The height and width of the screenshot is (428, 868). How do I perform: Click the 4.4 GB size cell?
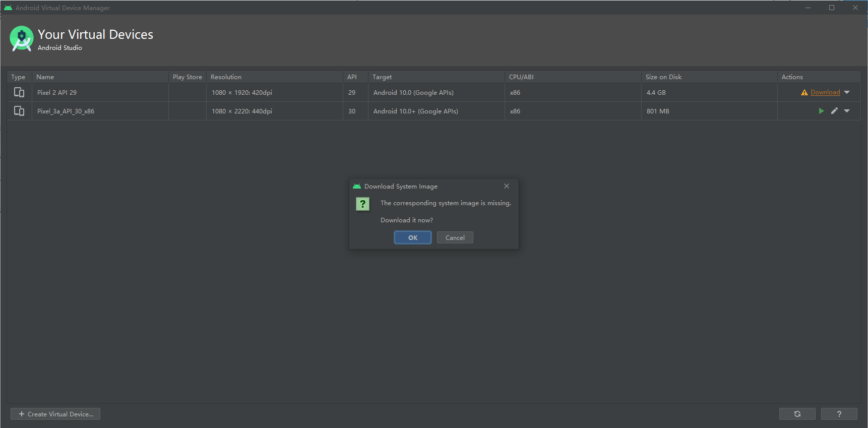pos(709,92)
